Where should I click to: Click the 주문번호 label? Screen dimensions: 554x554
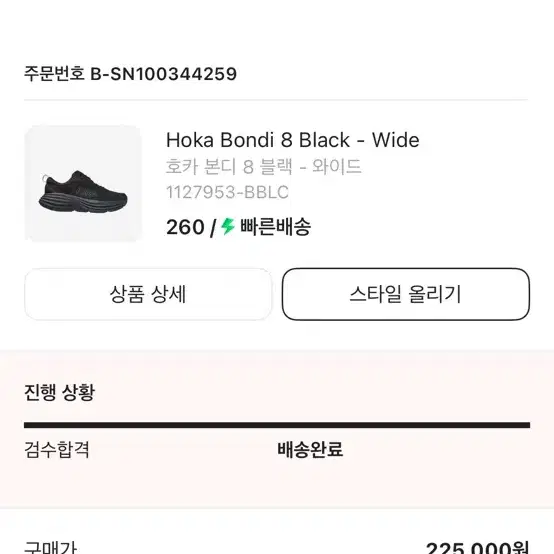tap(54, 74)
